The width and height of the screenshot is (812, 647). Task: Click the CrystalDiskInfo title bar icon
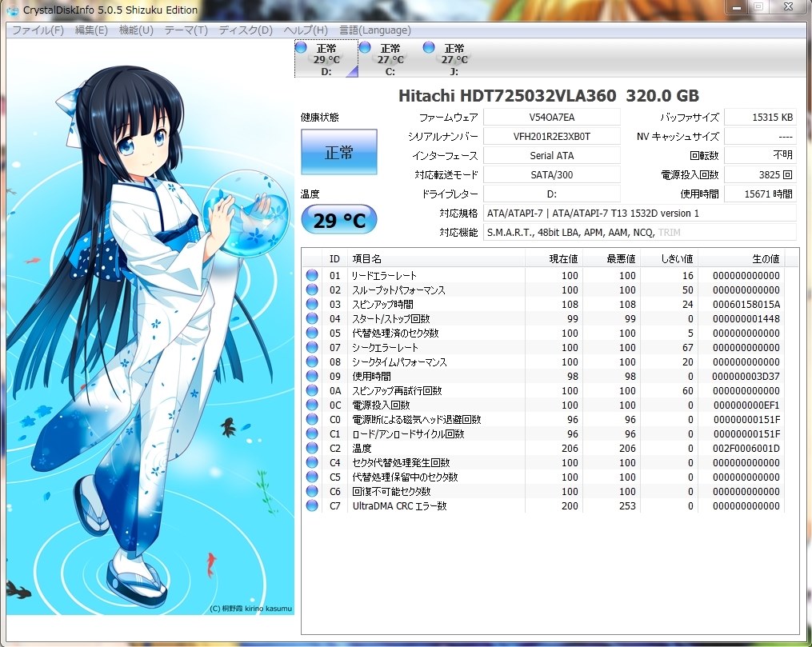coord(13,10)
